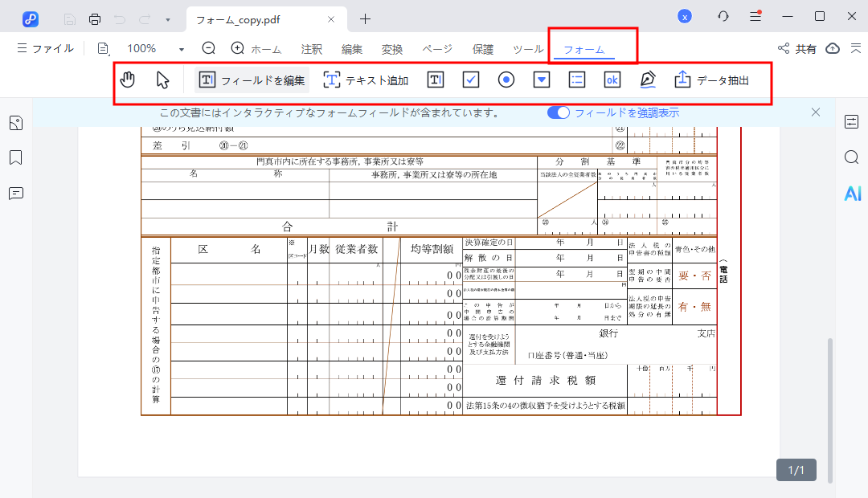Open the AI assistant panel
Viewport: 868px width, 498px height.
click(x=852, y=193)
